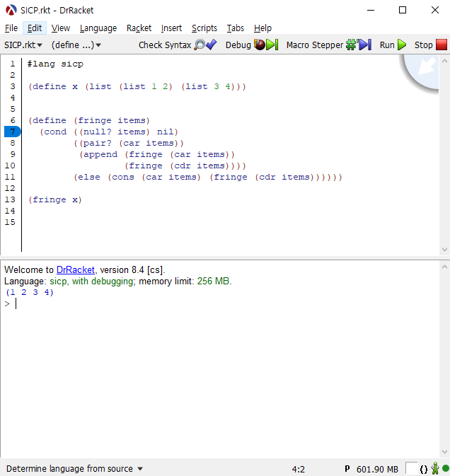Open Determine language from source dropdown
Screen dimensions: 450x476
(x=74, y=469)
